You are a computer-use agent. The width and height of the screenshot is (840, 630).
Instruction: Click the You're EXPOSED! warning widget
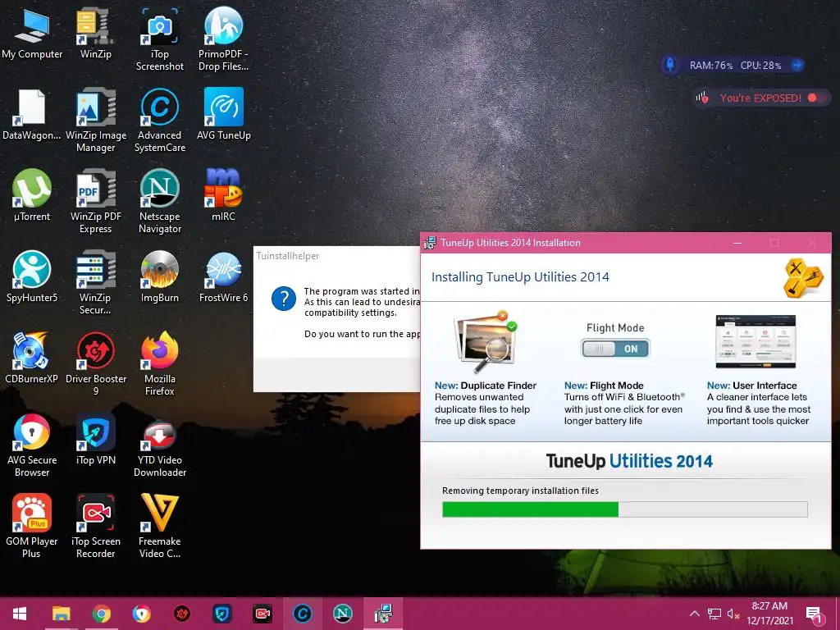(x=760, y=98)
